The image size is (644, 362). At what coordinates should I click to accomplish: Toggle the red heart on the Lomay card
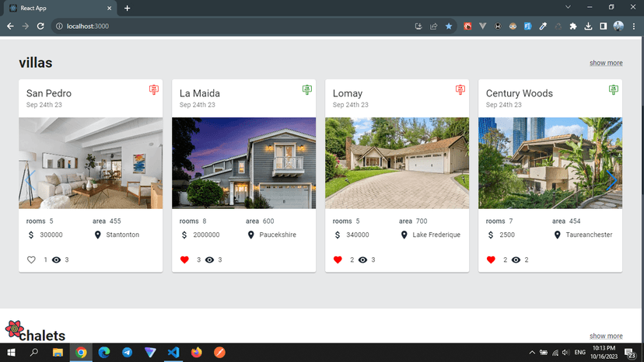click(338, 260)
